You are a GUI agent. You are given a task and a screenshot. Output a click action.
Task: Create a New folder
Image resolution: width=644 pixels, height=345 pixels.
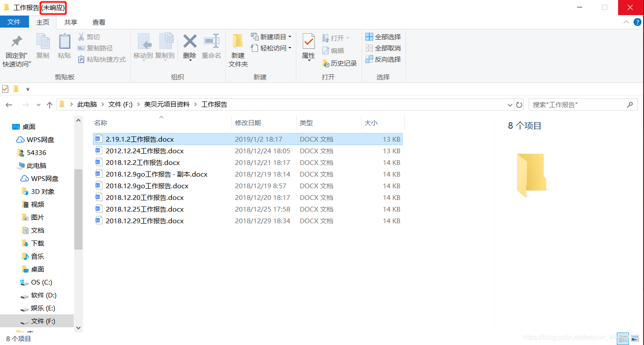point(238,51)
